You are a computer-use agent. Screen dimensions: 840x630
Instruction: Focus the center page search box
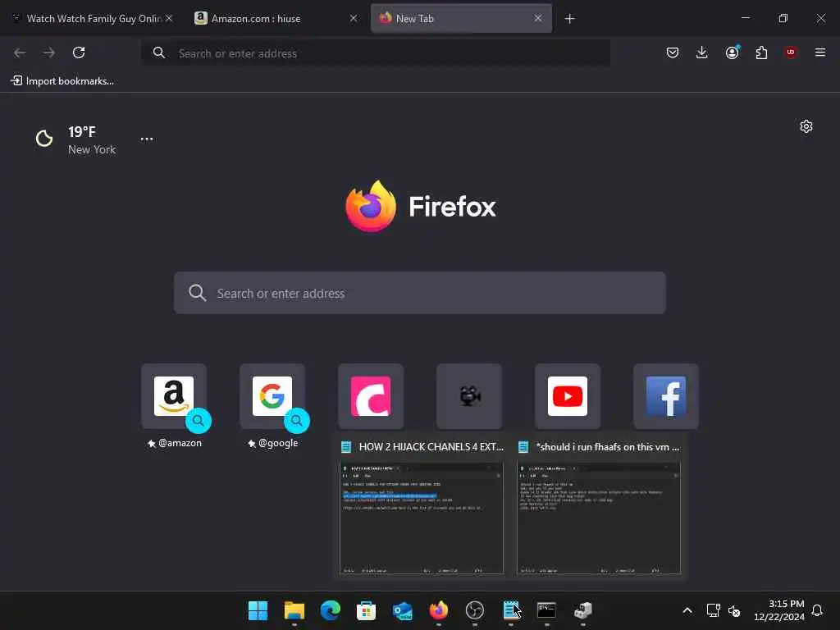(x=420, y=293)
